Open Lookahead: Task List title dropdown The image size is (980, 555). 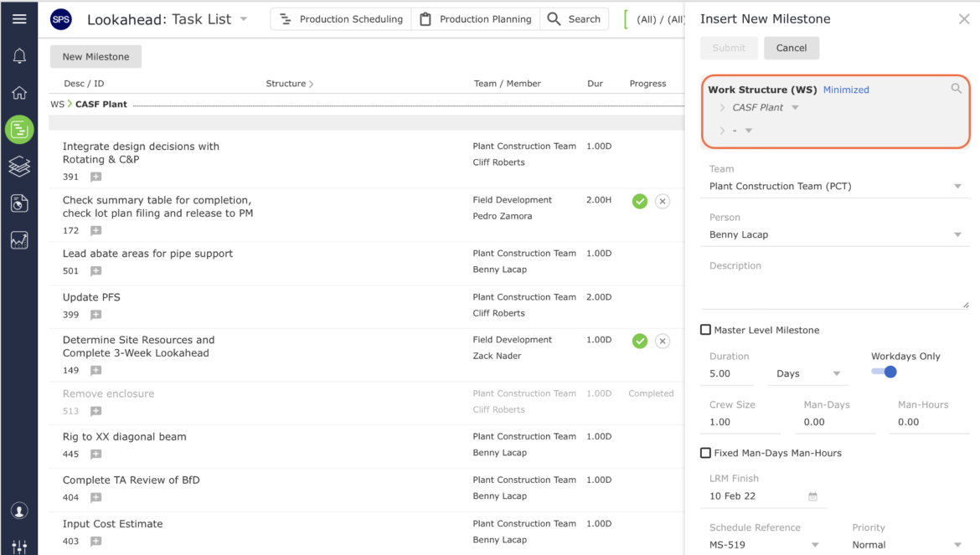coord(244,19)
